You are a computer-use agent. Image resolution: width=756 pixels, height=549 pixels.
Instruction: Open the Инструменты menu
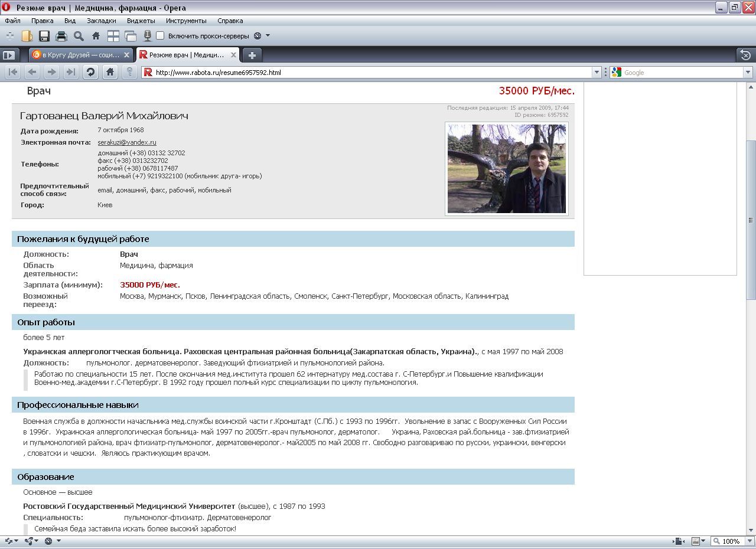coord(186,21)
